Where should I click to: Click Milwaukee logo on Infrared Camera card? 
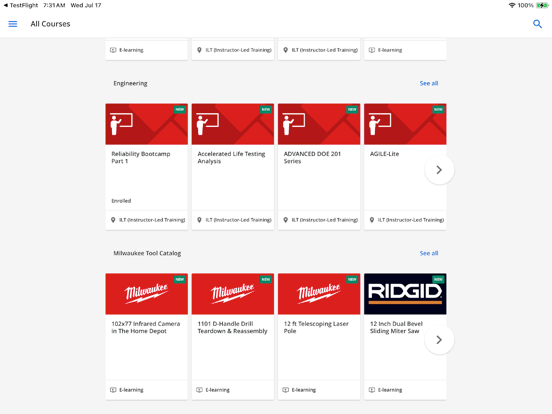pos(146,293)
